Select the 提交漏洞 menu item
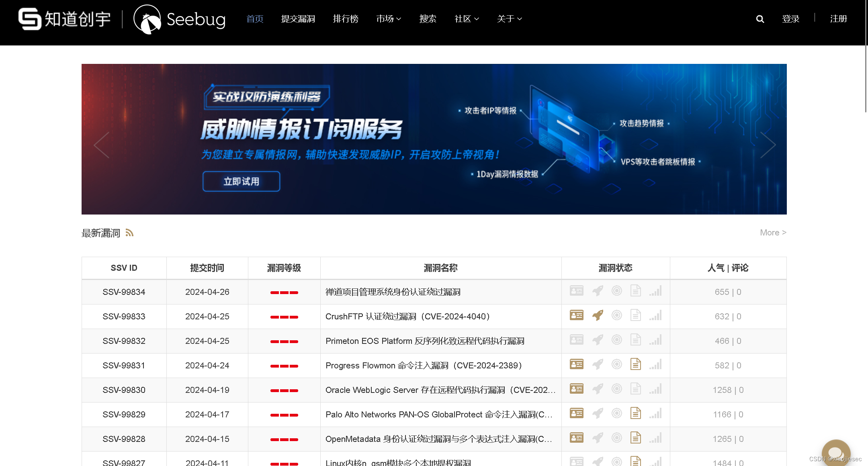 point(298,18)
